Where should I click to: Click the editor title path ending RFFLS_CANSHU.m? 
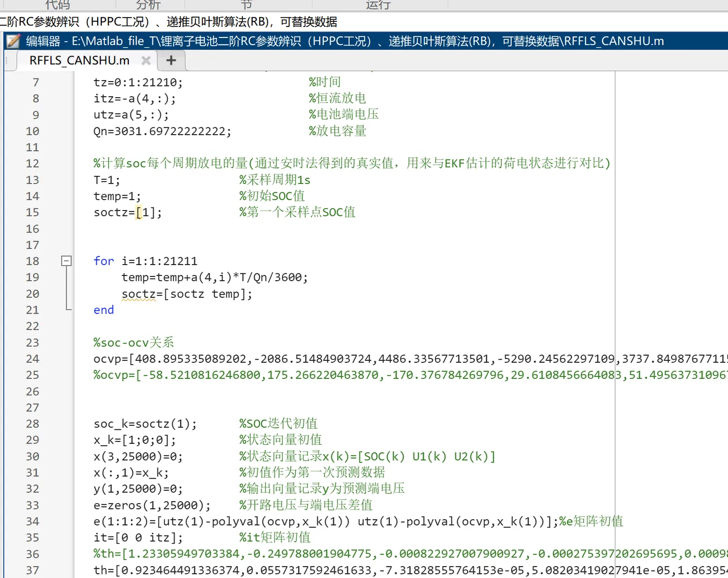coord(345,41)
